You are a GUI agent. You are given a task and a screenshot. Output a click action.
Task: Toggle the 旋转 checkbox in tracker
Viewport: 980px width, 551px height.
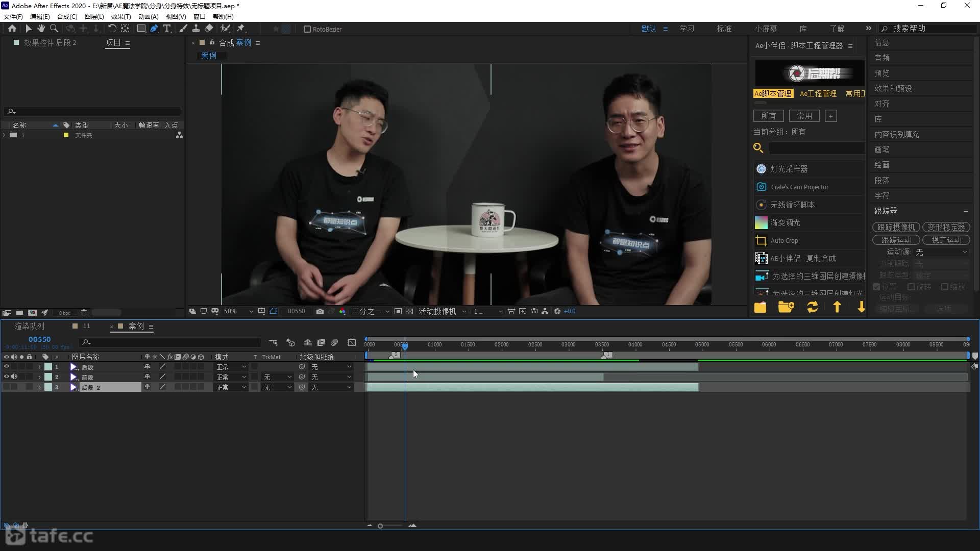[x=911, y=287]
